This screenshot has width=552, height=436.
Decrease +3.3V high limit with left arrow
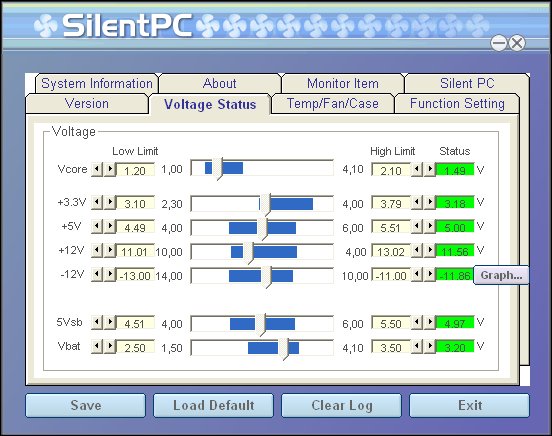(417, 203)
